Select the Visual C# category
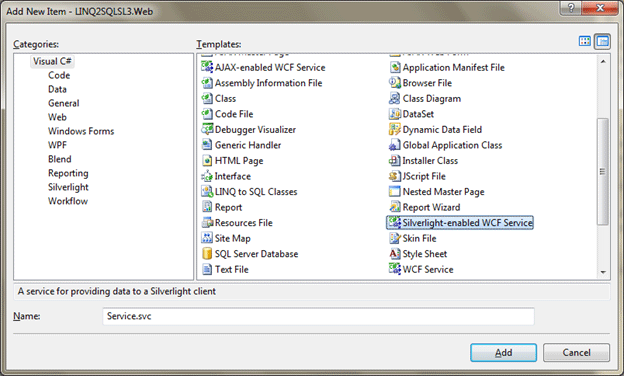Viewport: 624px width, 376px height. [52, 61]
